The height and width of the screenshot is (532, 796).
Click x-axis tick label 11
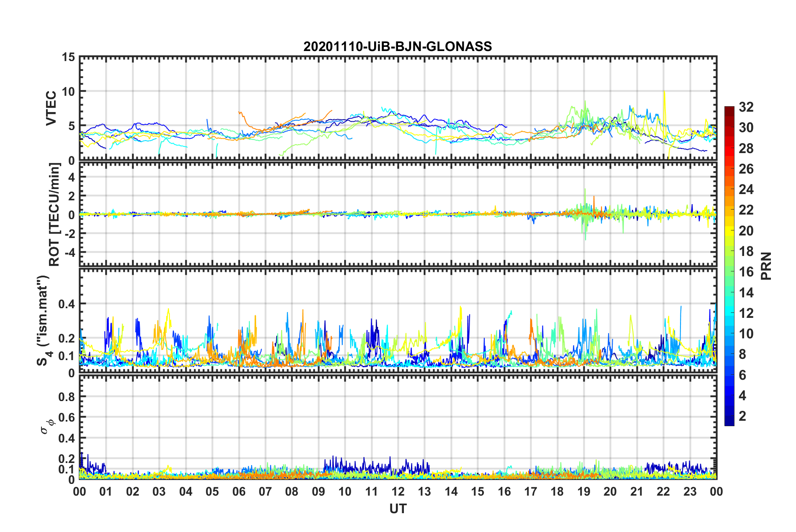[372, 492]
